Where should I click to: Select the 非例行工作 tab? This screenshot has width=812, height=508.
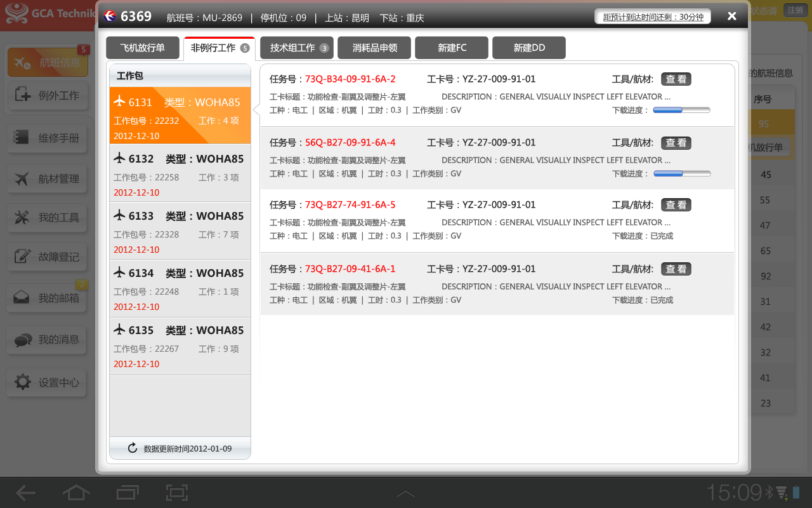[219, 48]
